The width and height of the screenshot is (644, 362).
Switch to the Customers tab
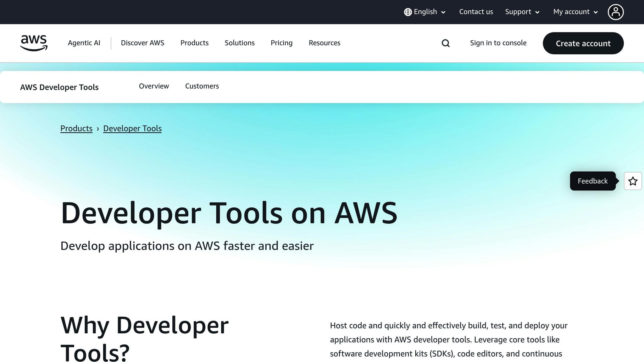tap(202, 86)
